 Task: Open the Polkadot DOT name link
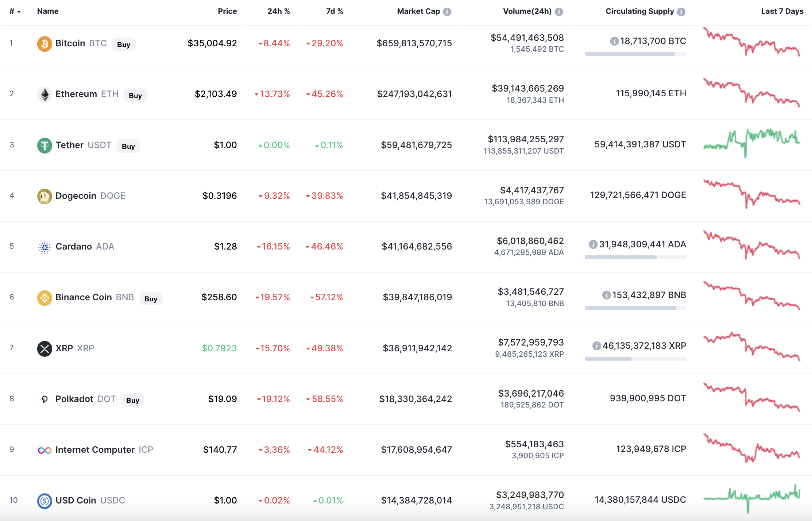tap(85, 399)
